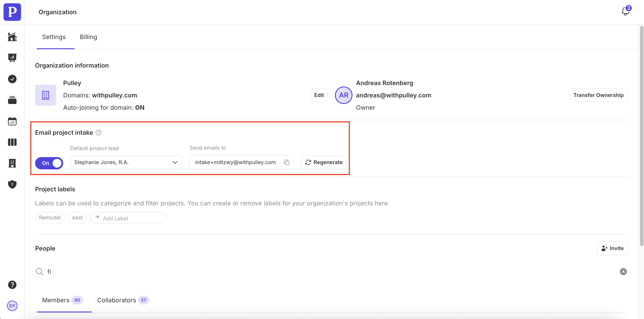Switch to the Billing tab
Viewport: 644px width, 319px height.
[88, 37]
